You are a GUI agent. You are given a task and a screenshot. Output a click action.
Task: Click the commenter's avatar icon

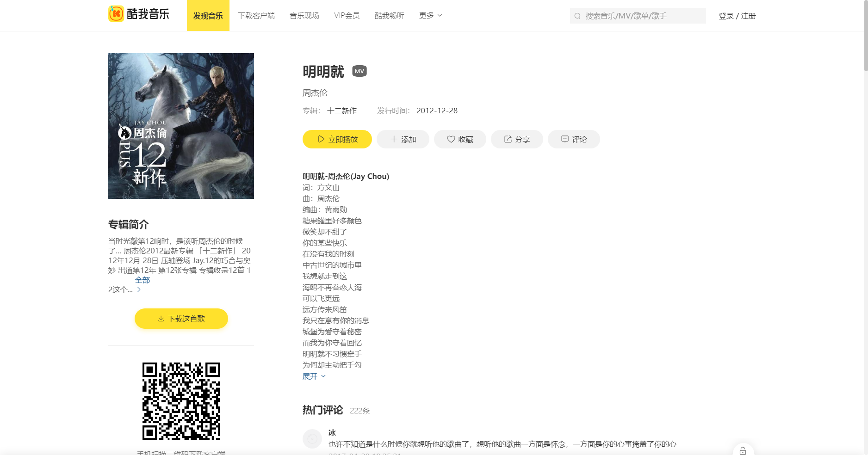(312, 438)
